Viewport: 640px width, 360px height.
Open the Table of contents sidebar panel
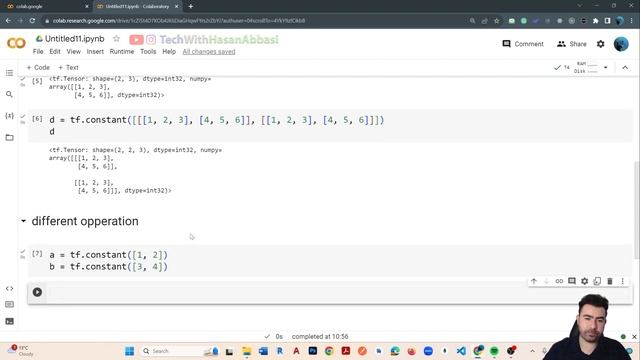9,73
